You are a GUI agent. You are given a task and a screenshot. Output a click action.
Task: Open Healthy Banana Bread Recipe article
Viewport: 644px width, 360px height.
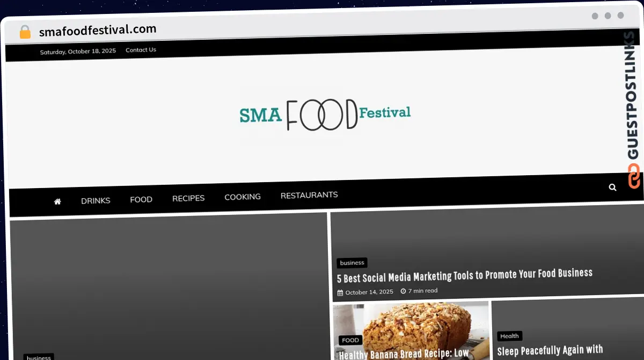pos(404,354)
